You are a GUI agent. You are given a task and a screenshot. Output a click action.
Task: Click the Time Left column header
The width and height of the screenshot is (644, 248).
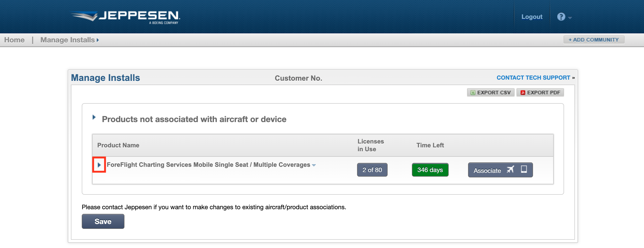pos(430,145)
